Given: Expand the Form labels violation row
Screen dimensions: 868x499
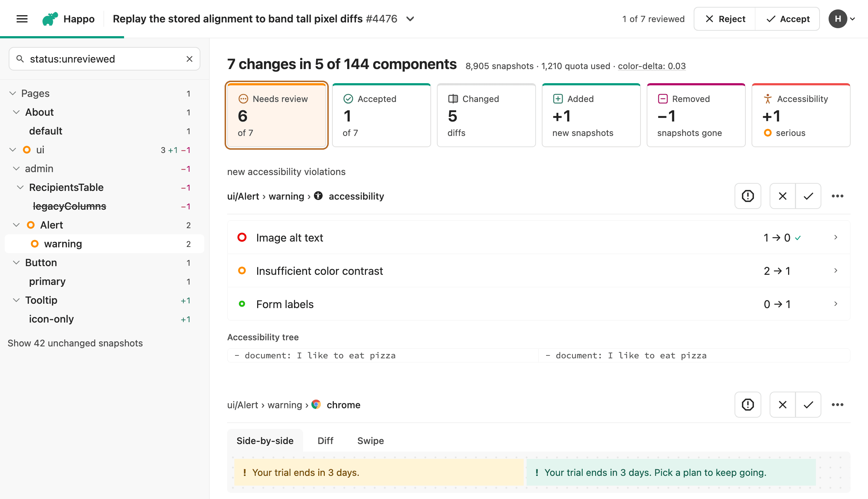Looking at the screenshot, I should [539, 304].
